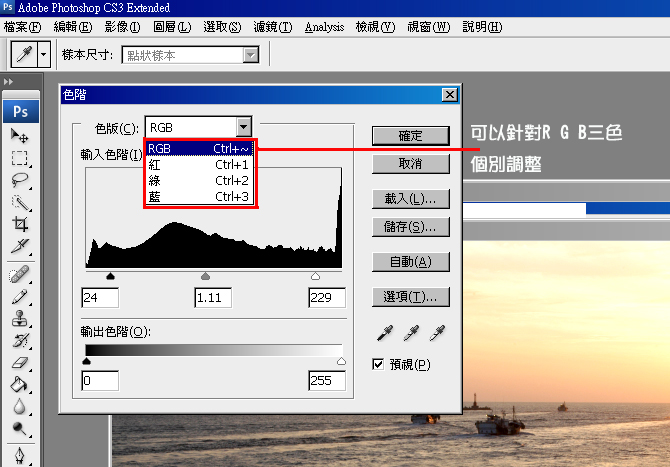Select the Move tool

pyautogui.click(x=20, y=136)
